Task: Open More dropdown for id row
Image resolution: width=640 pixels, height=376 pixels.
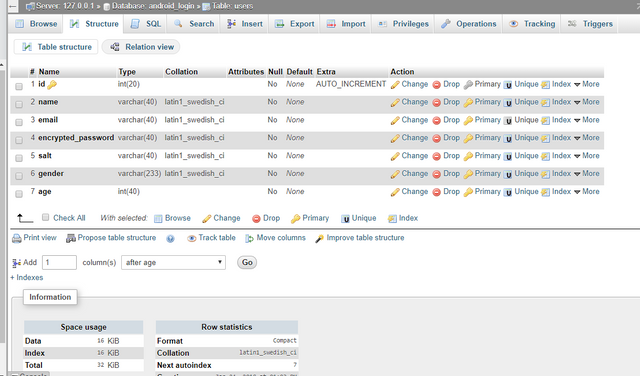Action: (587, 84)
